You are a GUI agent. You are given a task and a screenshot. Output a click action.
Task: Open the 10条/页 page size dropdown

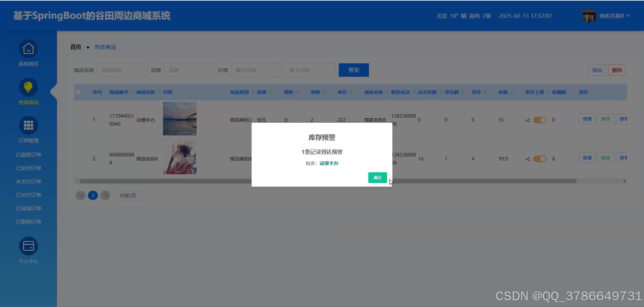click(x=130, y=195)
